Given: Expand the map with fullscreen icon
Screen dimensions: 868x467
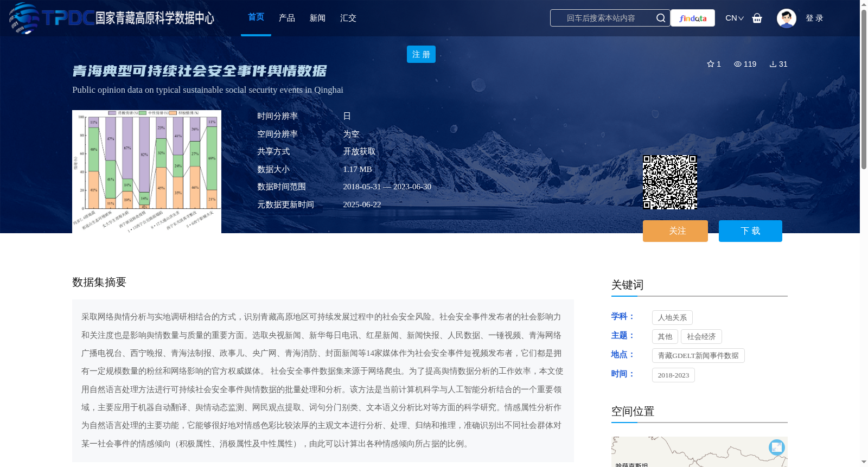Looking at the screenshot, I should (776, 447).
